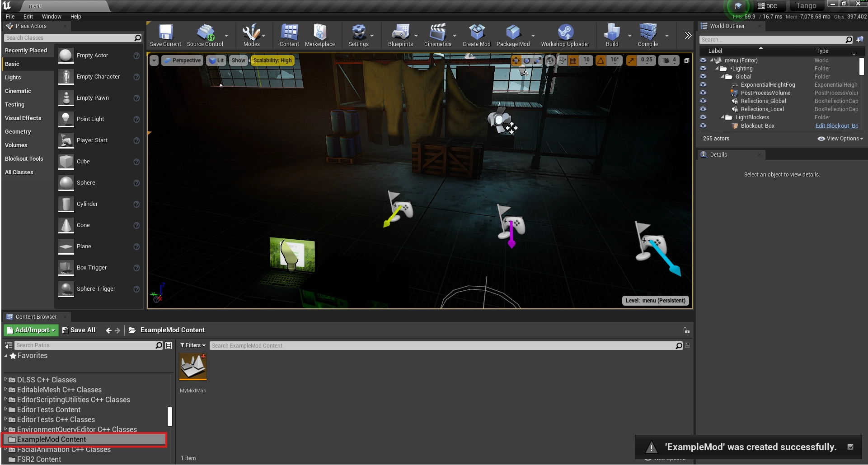This screenshot has height=465, width=868.
Task: Toggle world/local coordinate system icon
Action: (x=550, y=60)
